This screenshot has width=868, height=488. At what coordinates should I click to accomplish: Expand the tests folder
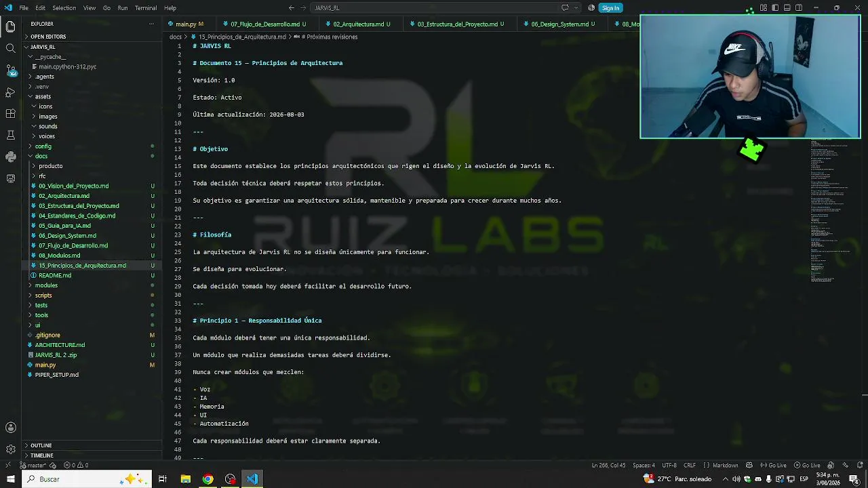tap(92, 305)
